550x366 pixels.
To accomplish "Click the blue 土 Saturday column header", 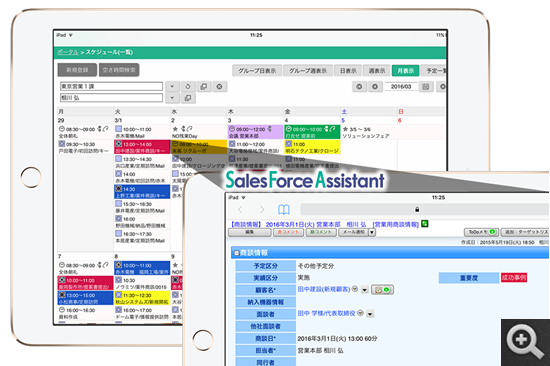I will coord(344,112).
